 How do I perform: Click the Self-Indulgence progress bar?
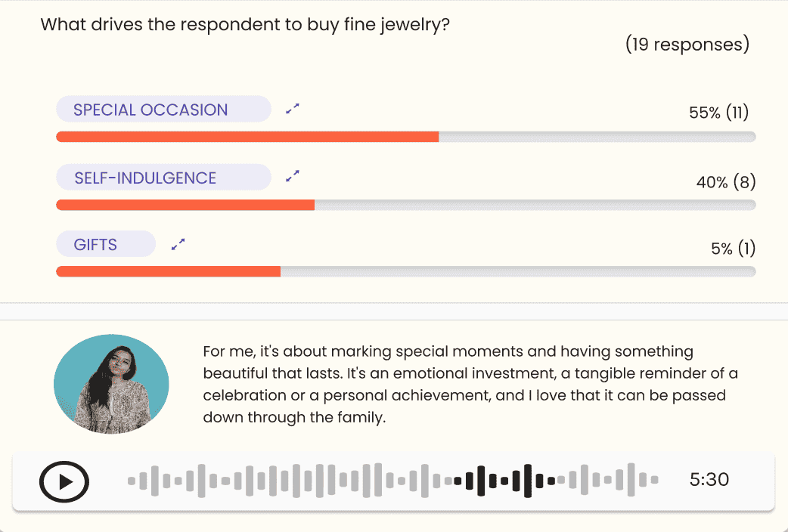click(x=405, y=205)
